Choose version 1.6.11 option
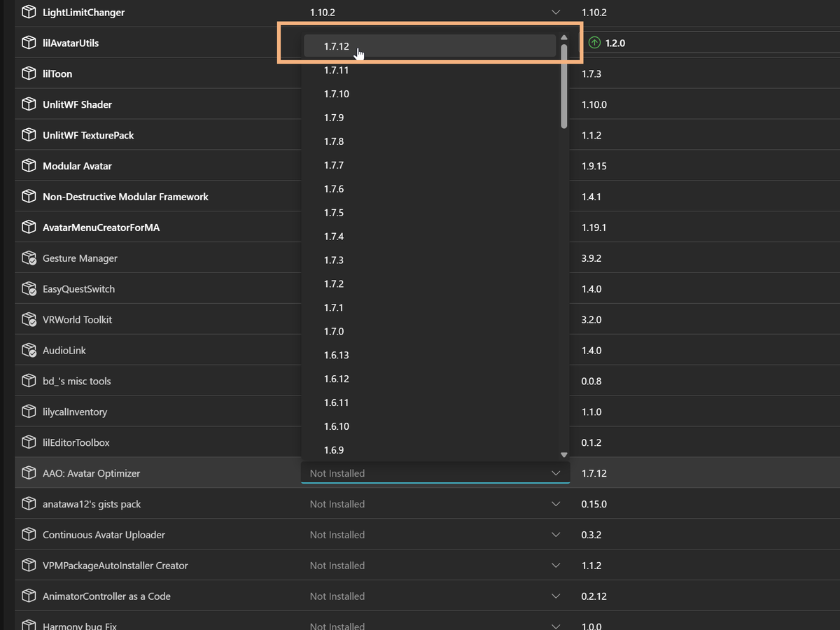 (x=430, y=402)
